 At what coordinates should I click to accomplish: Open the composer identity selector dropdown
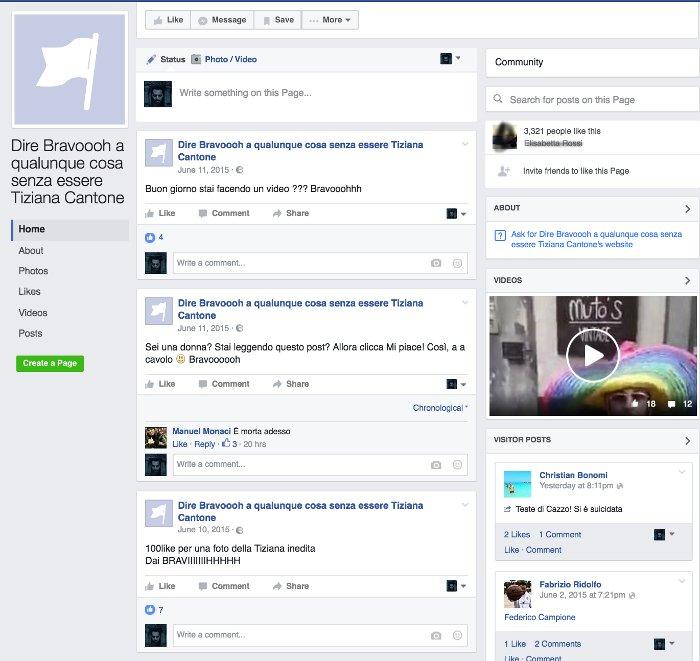[x=450, y=58]
